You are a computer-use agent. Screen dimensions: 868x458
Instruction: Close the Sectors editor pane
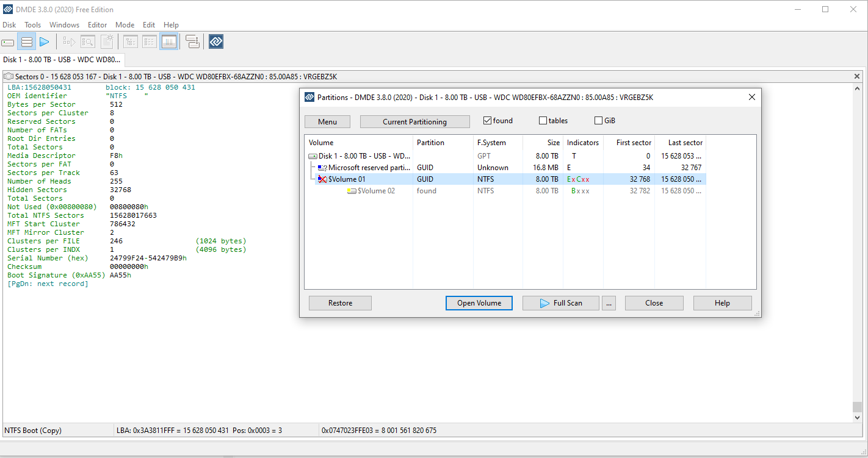[x=857, y=76]
